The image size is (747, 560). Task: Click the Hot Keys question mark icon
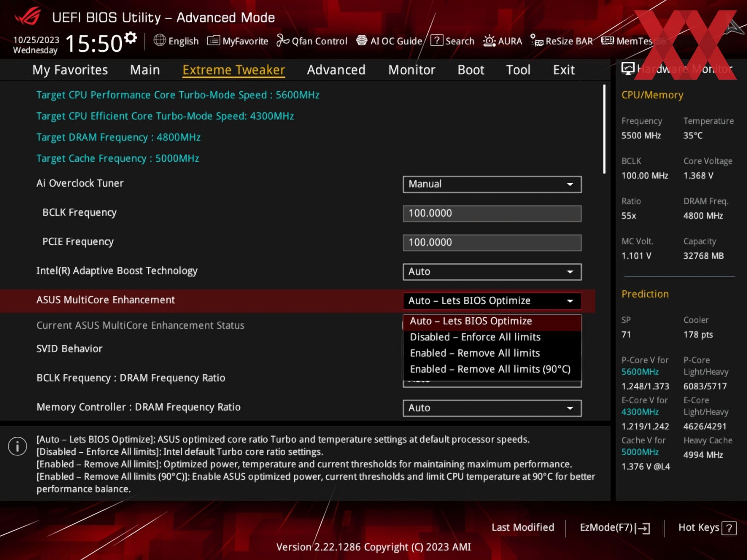[729, 528]
